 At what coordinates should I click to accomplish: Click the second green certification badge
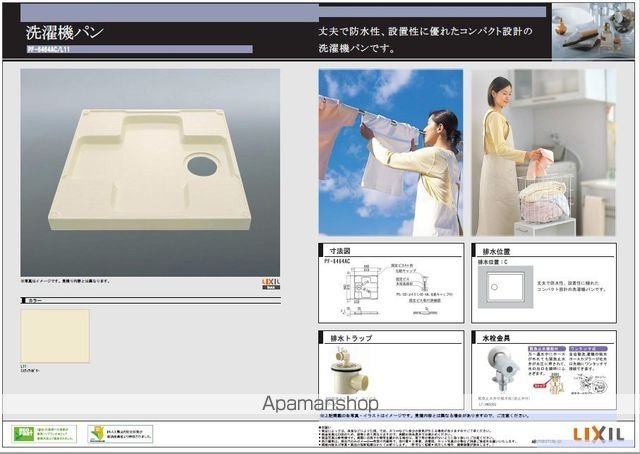click(x=120, y=434)
